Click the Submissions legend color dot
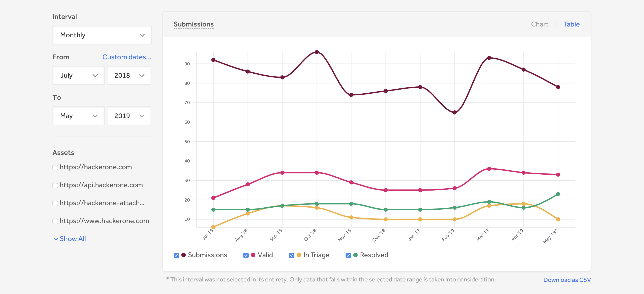Screen dimensions: 644x294 (184, 255)
